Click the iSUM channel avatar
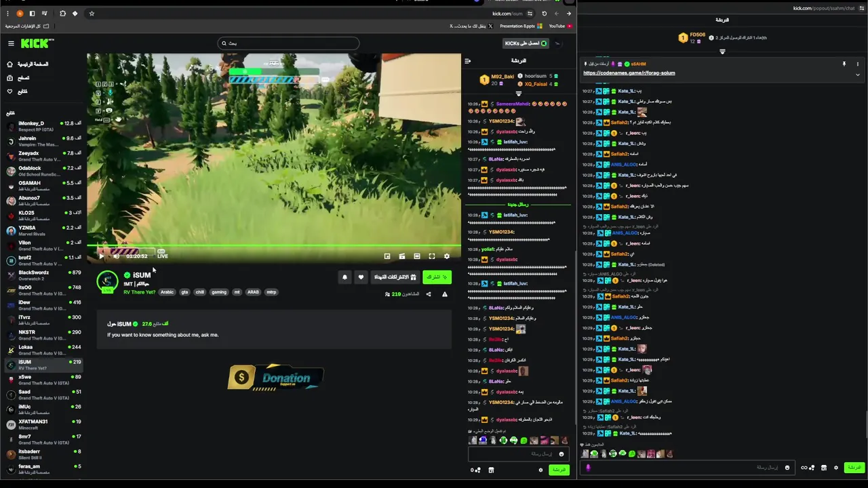The image size is (868, 488). click(x=107, y=281)
